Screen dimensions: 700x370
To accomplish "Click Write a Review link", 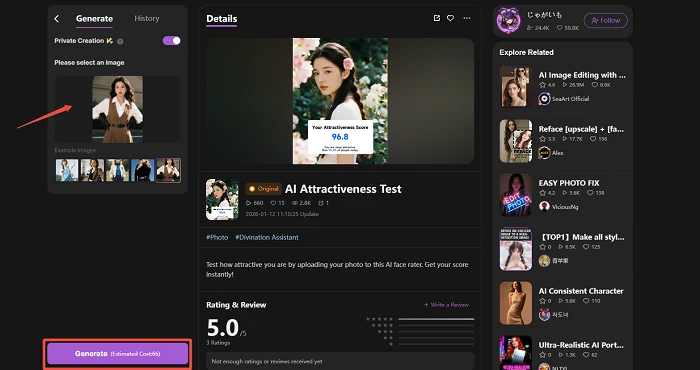I will coord(446,305).
